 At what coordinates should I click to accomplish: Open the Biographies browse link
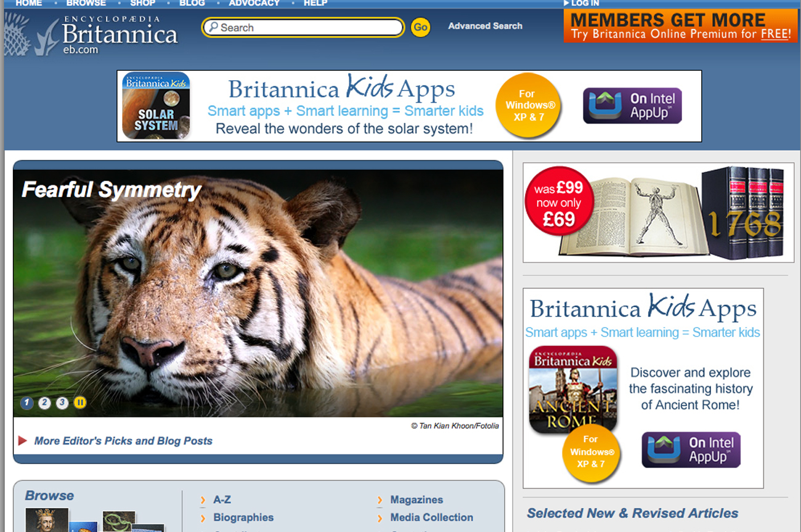(243, 517)
